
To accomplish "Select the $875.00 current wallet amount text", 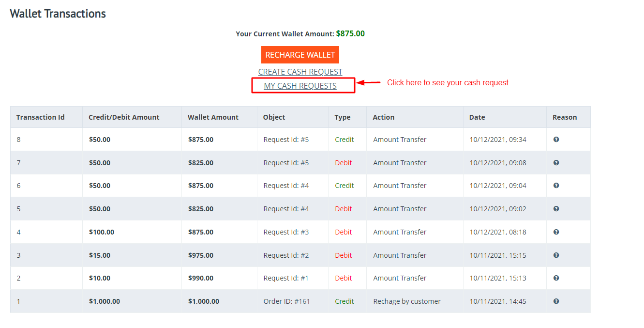I will click(350, 34).
